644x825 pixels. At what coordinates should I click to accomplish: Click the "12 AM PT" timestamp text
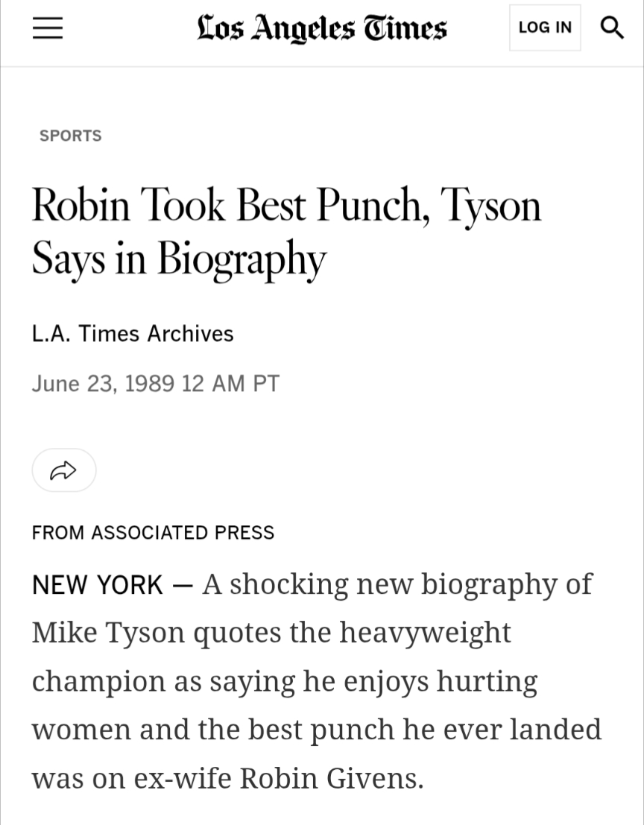[231, 384]
